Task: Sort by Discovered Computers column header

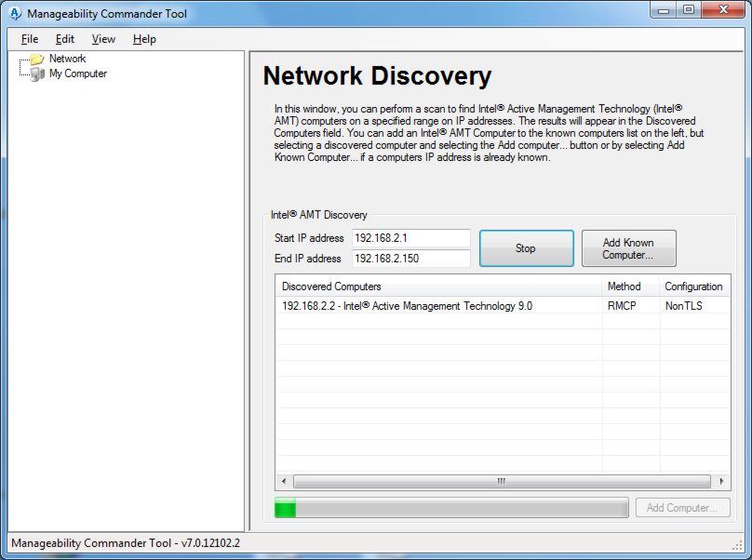Action: [438, 287]
